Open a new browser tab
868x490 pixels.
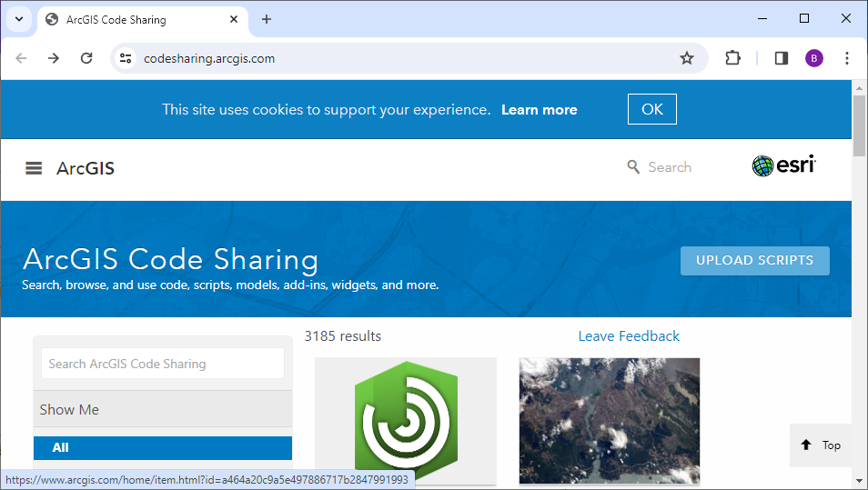click(267, 19)
